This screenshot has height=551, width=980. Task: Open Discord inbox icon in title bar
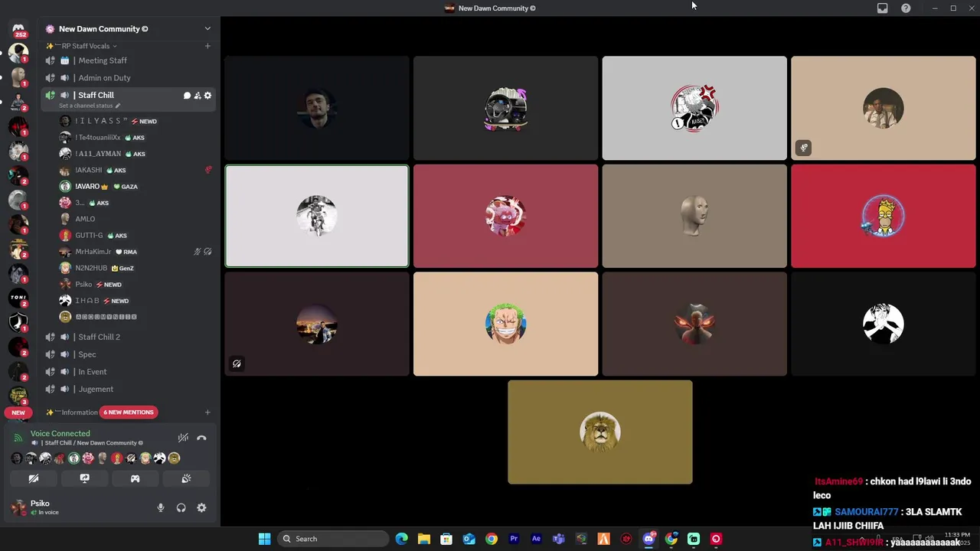[882, 8]
